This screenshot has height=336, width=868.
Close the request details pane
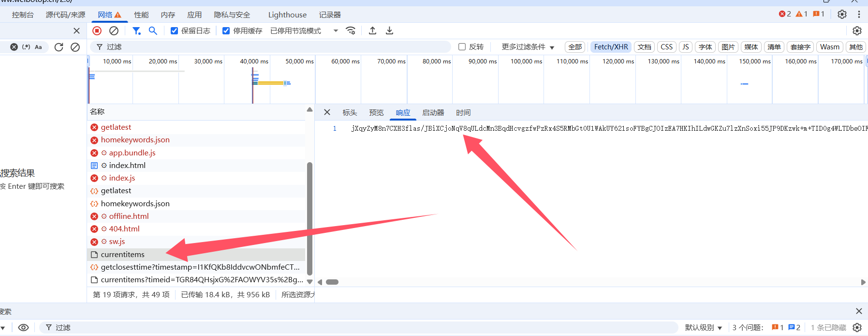pyautogui.click(x=327, y=112)
